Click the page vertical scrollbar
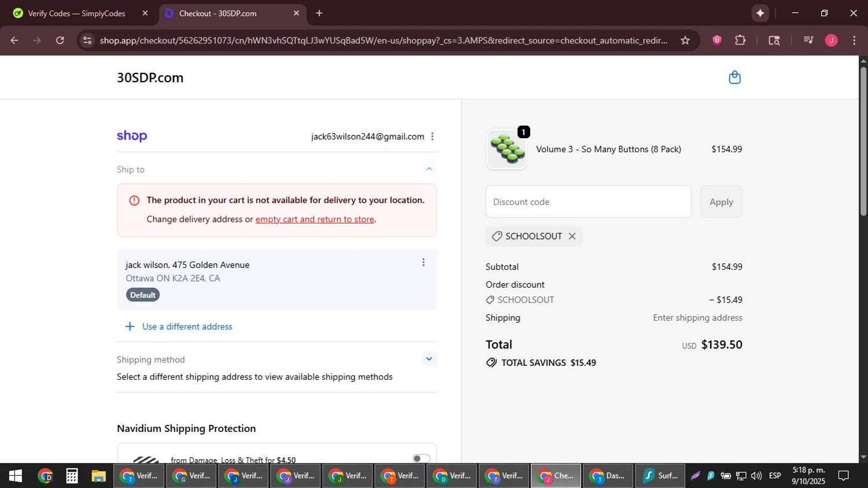Screen dimensions: 868x488 tap(863, 142)
